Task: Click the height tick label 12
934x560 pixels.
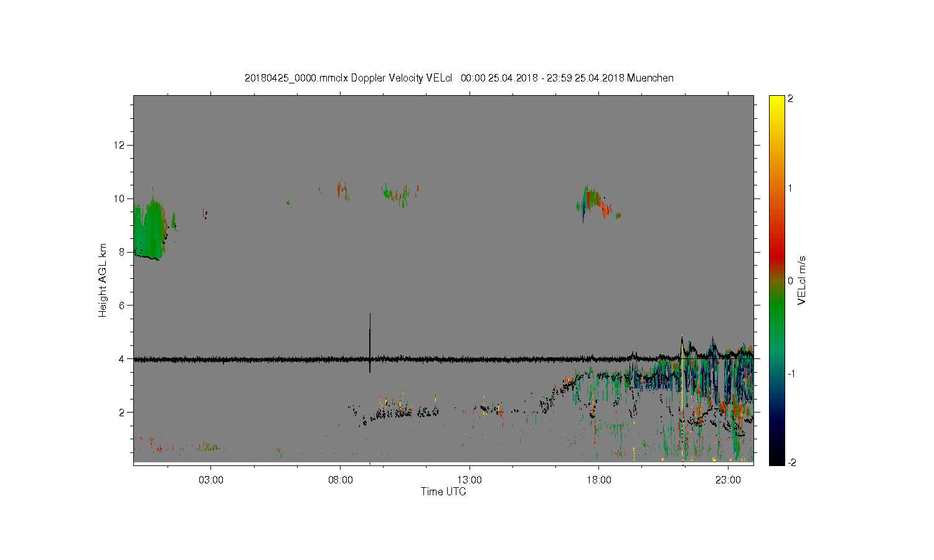Action: [120, 145]
